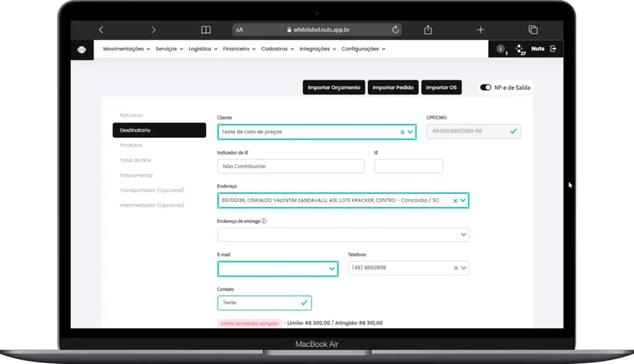The image size is (634, 364).
Task: Click into the IE input field
Action: pos(409,167)
